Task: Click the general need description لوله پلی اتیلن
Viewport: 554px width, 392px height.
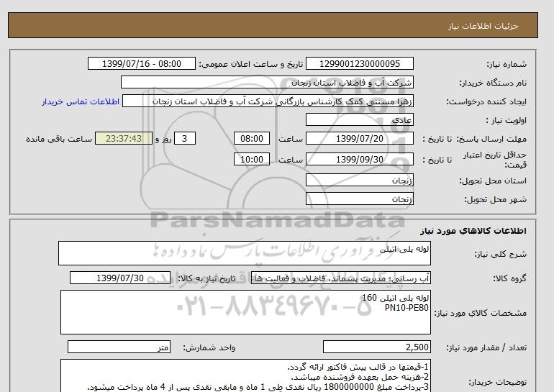Action: point(245,253)
